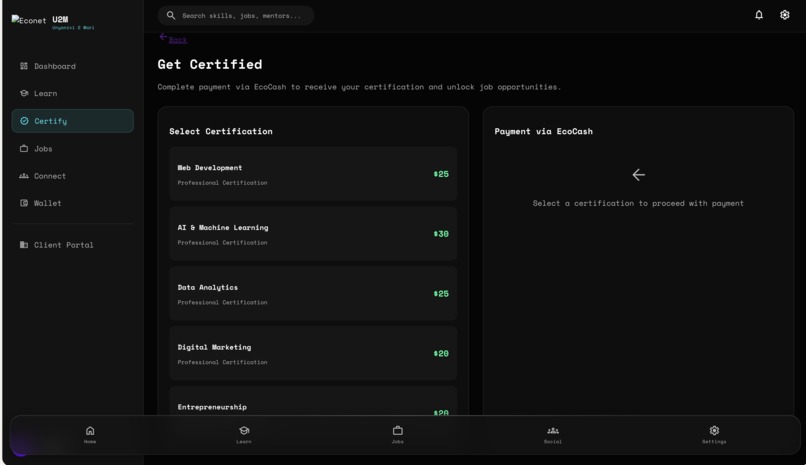Open Dashboard in the sidebar
The image size is (806, 465).
pos(72,66)
